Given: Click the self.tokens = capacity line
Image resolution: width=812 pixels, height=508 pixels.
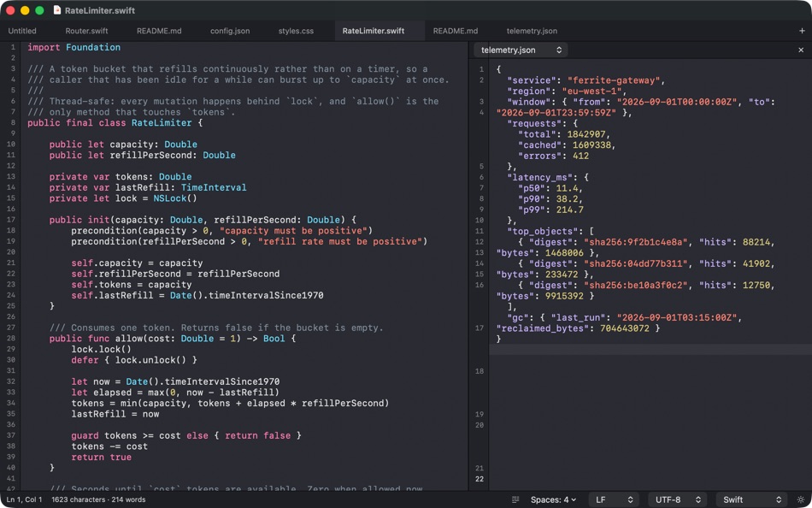Looking at the screenshot, I should point(132,285).
